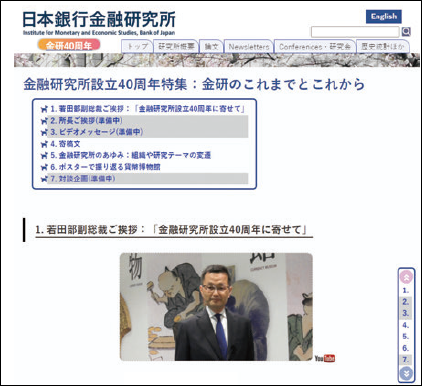Open the 論文 navigation tab
Viewport: 422px width, 386px height.
pyautogui.click(x=211, y=47)
